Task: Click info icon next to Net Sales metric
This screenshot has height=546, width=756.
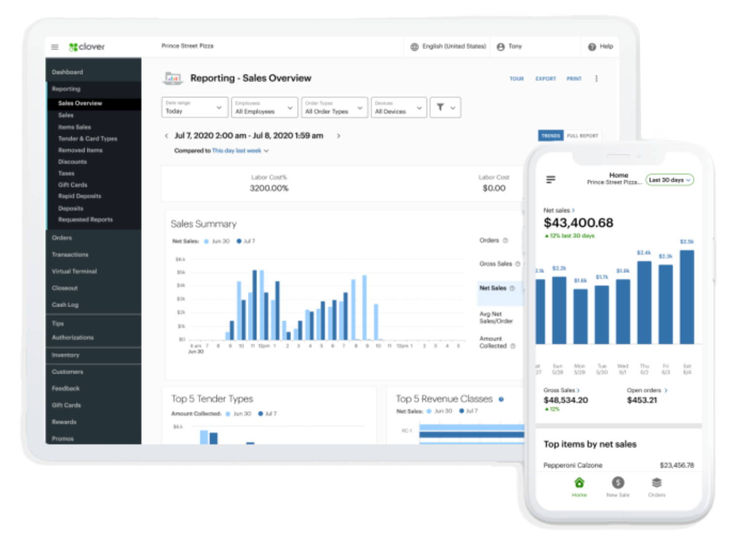Action: coord(512,289)
